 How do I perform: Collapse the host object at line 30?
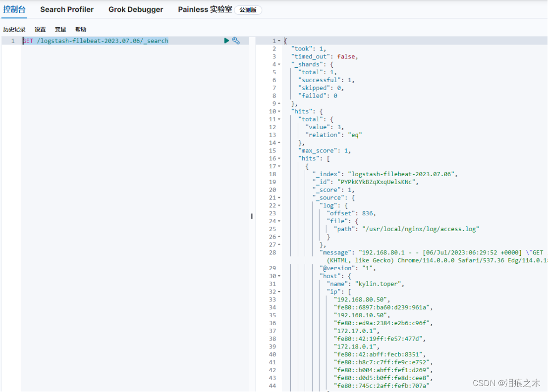279,276
